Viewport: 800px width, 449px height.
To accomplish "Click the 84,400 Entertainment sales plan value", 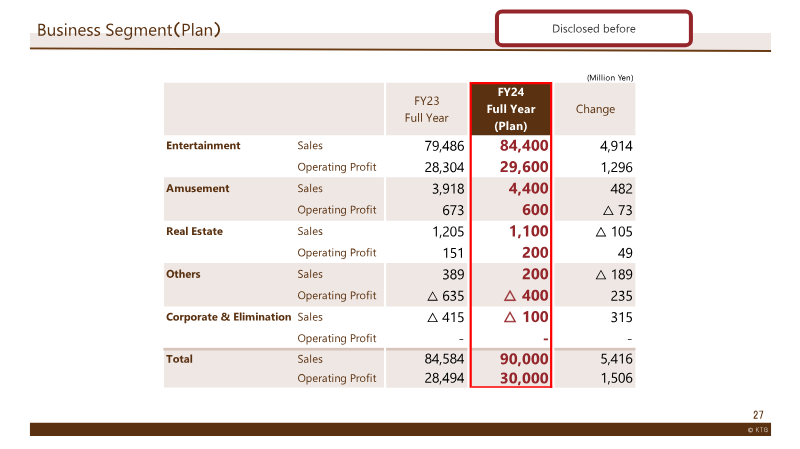I will point(524,146).
